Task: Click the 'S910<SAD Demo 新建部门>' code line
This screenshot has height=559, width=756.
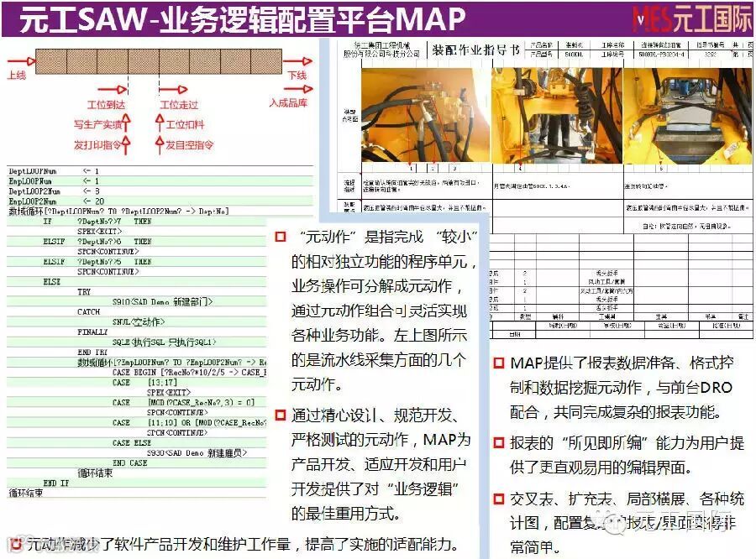Action: pyautogui.click(x=162, y=301)
